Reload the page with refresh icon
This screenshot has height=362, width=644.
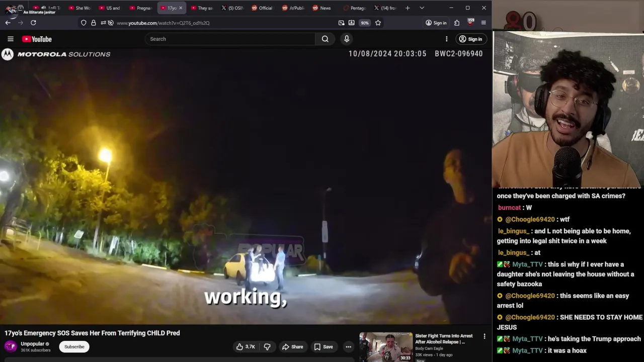(x=33, y=23)
